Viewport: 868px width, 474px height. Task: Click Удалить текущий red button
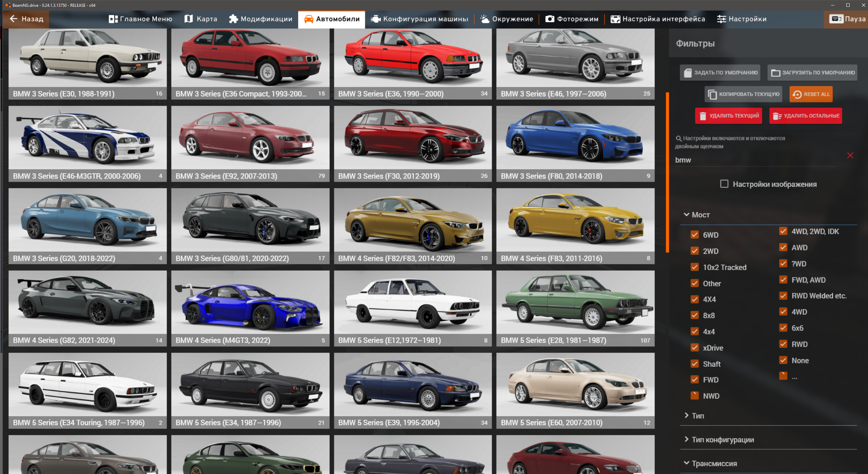click(729, 116)
